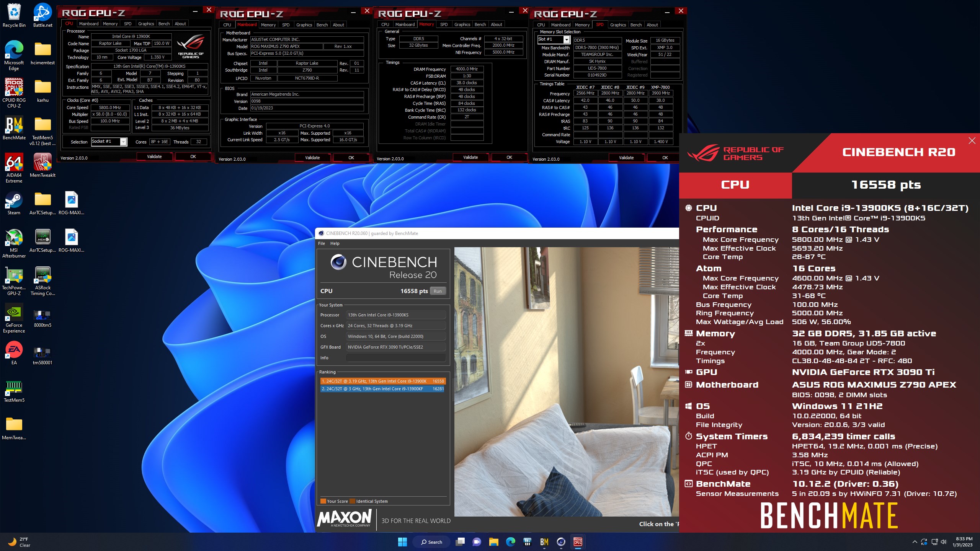The height and width of the screenshot is (551, 980).
Task: Launch the CPUID ROG CPU-Z desktop shortcut
Action: pyautogui.click(x=14, y=93)
